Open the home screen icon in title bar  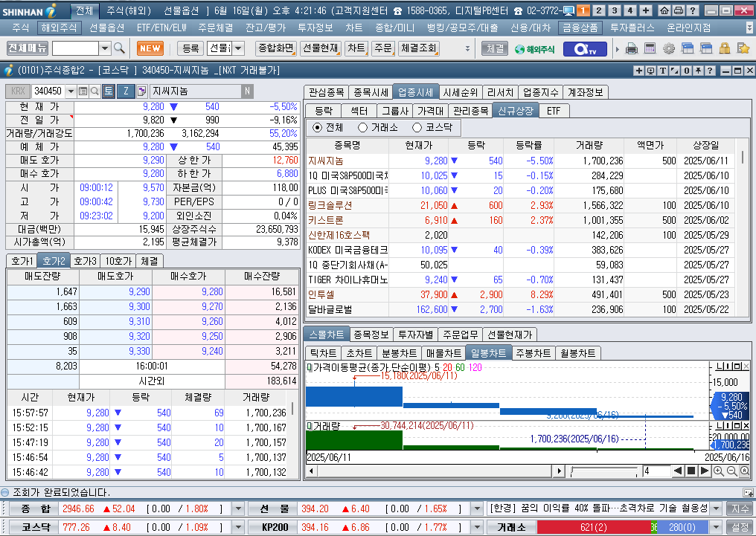click(664, 10)
